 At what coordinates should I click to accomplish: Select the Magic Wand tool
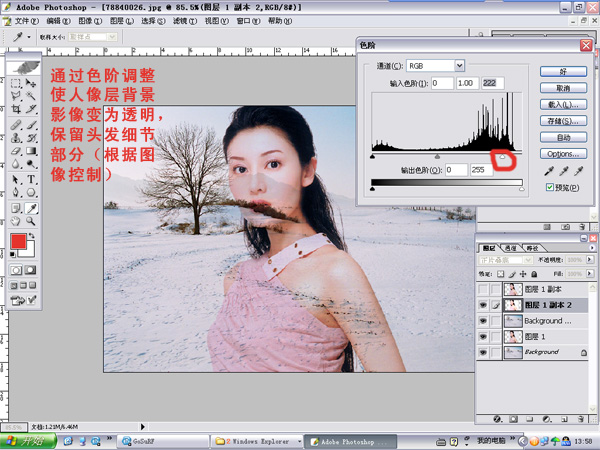(x=31, y=96)
